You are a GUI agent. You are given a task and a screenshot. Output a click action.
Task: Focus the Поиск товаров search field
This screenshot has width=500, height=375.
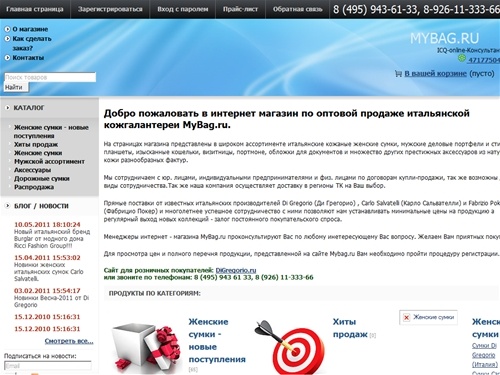pyautogui.click(x=50, y=77)
